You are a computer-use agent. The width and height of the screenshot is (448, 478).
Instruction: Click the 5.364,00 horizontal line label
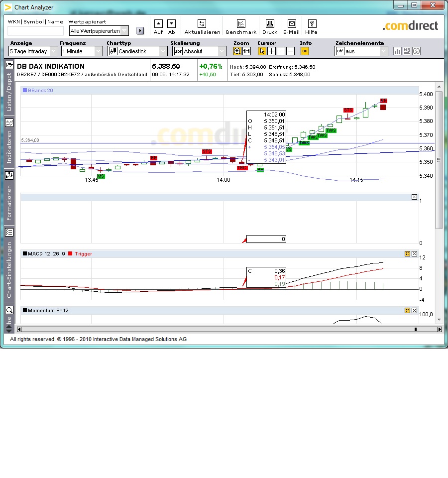point(30,140)
